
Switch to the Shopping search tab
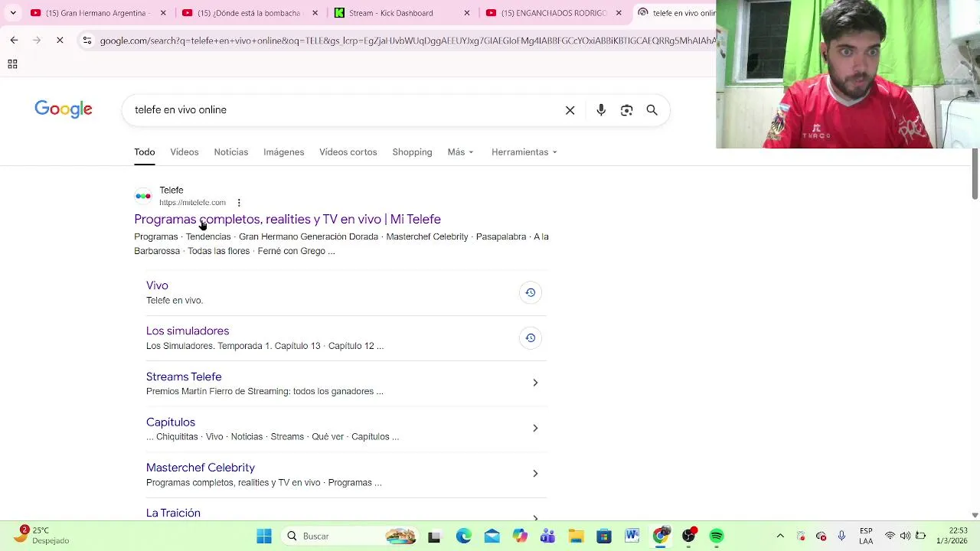(412, 152)
